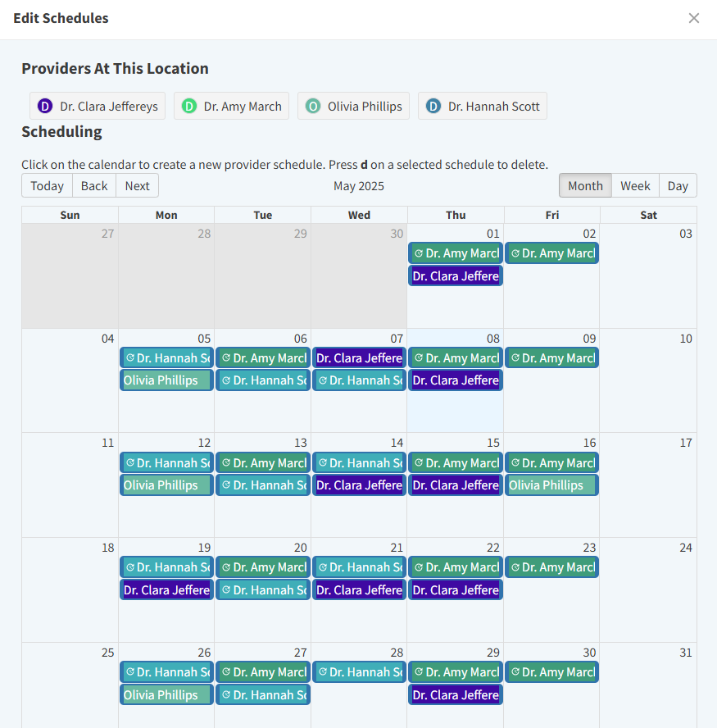Image resolution: width=717 pixels, height=728 pixels.
Task: Switch to Day view
Action: pos(678,185)
